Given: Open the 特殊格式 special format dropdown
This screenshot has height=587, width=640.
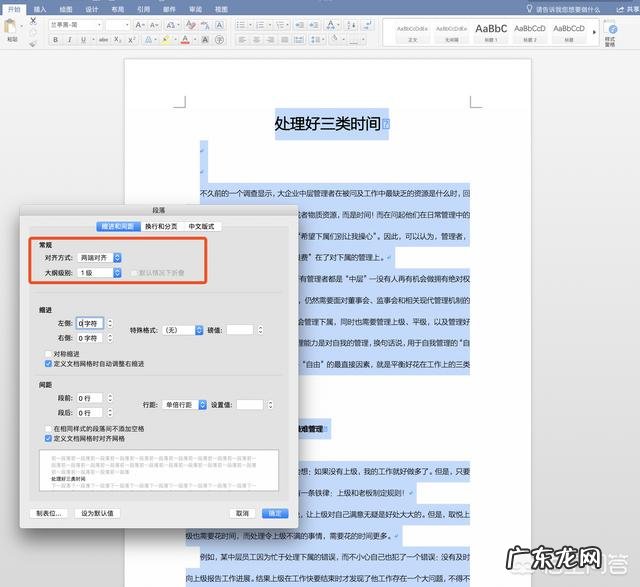Looking at the screenshot, I should pyautogui.click(x=183, y=330).
